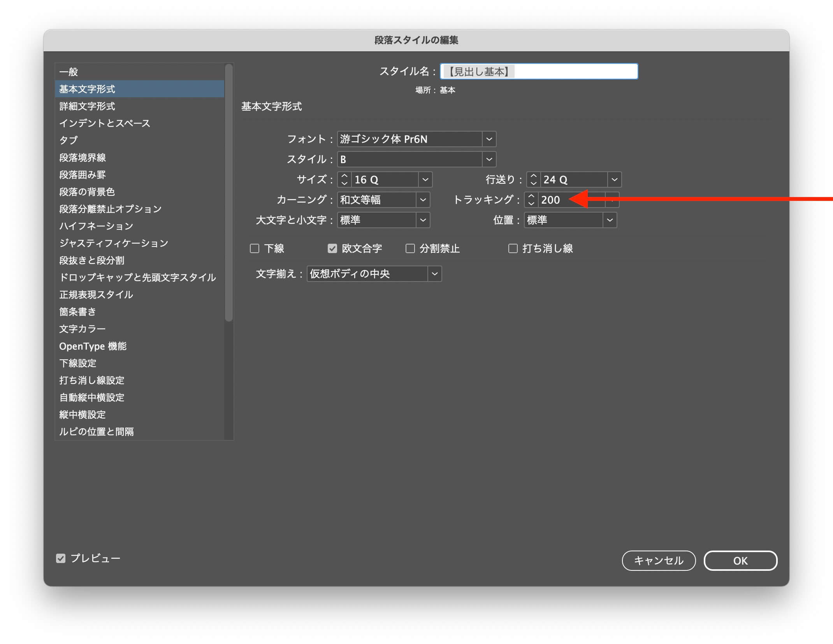Open the 大文字と小文字 case dropdown
This screenshot has height=644, width=833.
click(423, 220)
